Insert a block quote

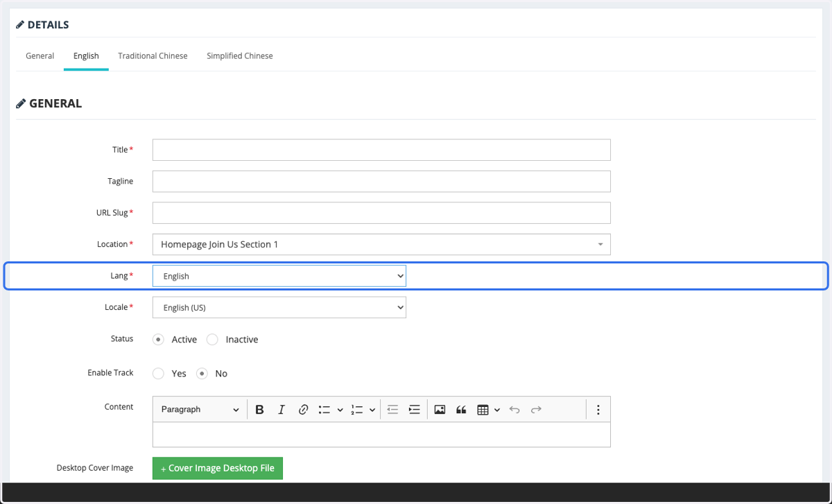tap(461, 410)
